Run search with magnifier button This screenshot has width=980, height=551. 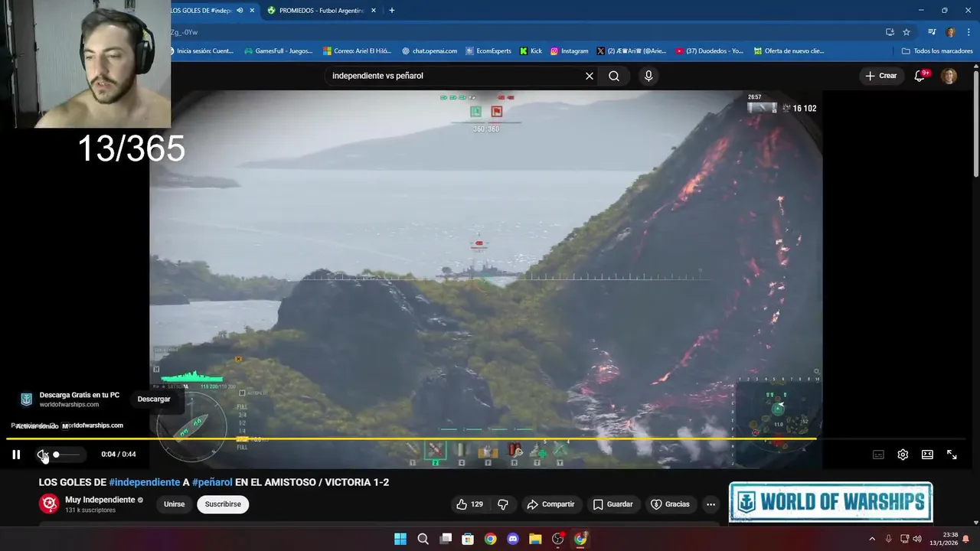click(x=614, y=76)
